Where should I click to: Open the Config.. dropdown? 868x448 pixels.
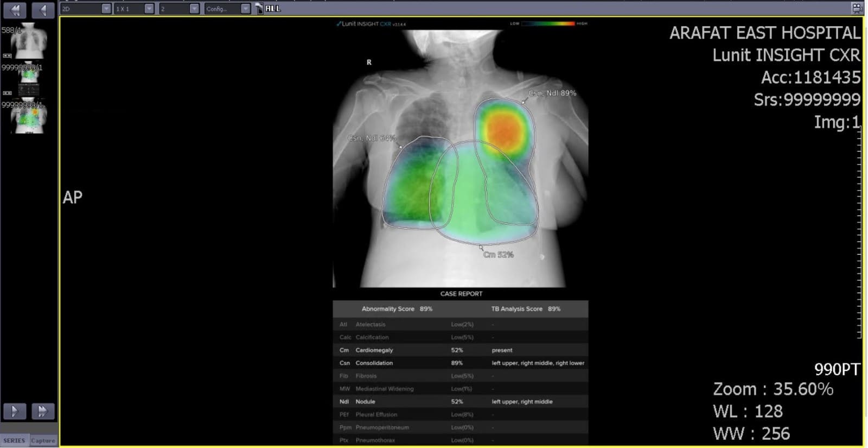click(x=227, y=9)
